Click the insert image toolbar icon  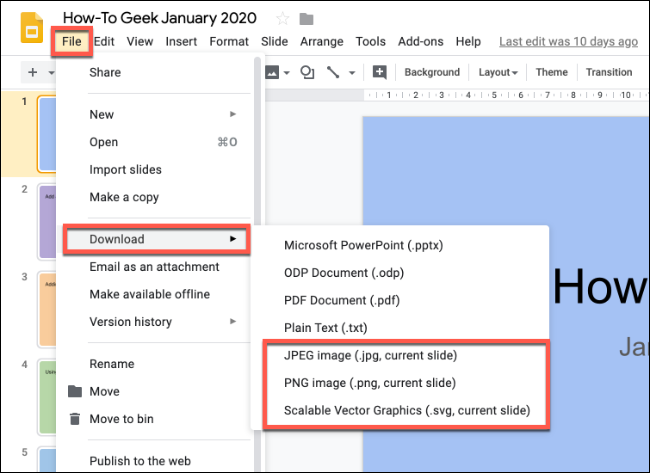272,73
